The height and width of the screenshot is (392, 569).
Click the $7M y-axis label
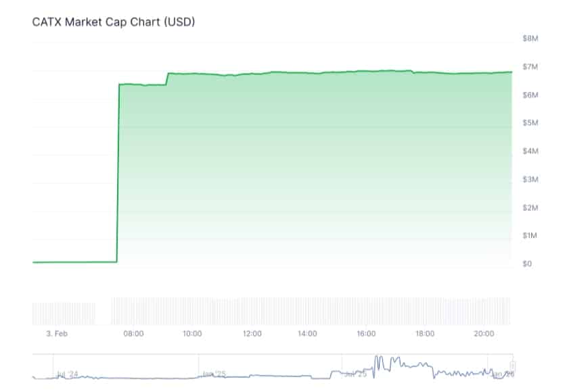530,67
